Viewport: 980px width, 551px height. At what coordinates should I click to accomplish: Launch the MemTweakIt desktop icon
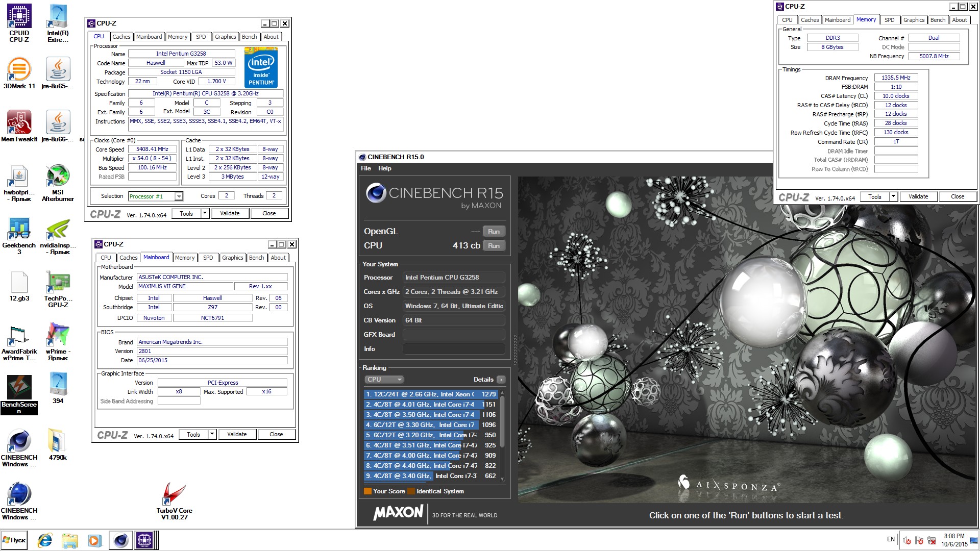click(19, 126)
